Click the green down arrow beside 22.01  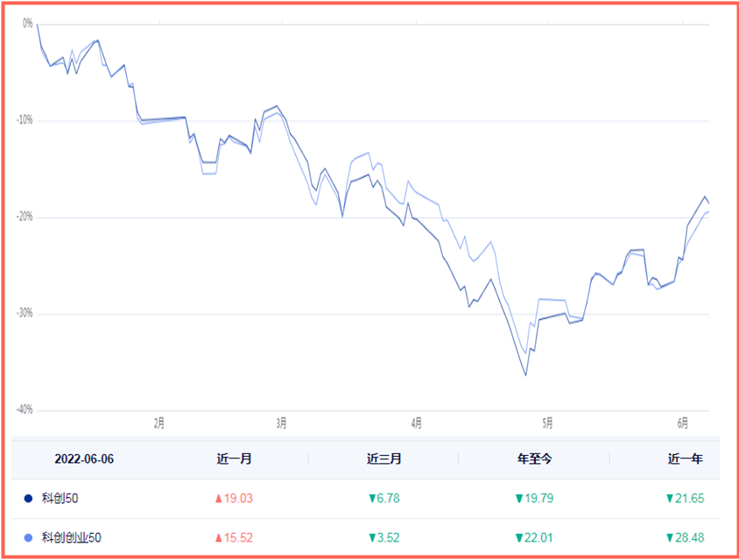(x=518, y=537)
